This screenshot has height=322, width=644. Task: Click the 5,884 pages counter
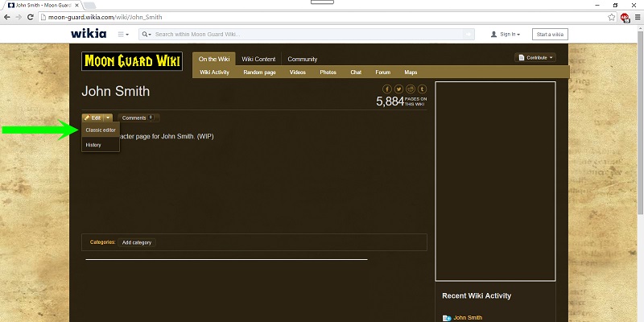click(x=401, y=101)
